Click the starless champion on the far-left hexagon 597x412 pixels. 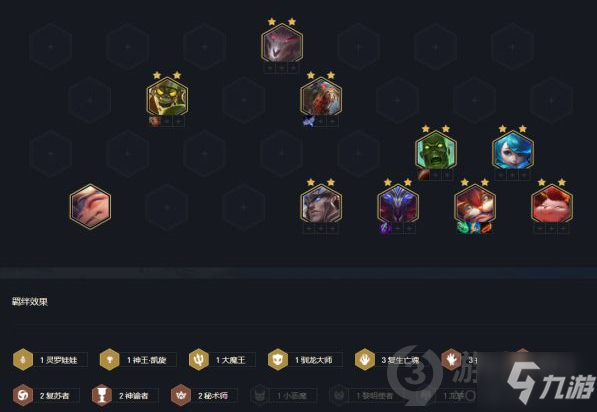coord(90,206)
